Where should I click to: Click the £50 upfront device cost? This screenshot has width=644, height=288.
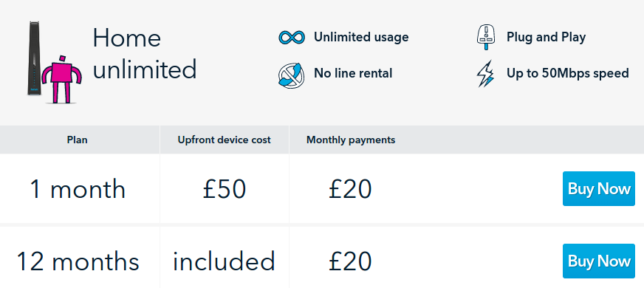click(x=225, y=189)
